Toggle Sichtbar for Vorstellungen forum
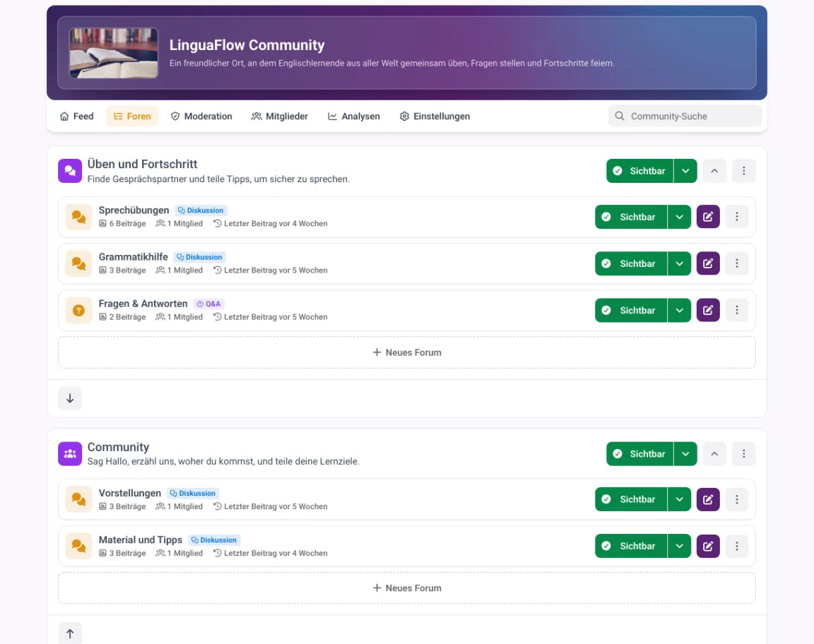The width and height of the screenshot is (814, 644). (x=631, y=499)
